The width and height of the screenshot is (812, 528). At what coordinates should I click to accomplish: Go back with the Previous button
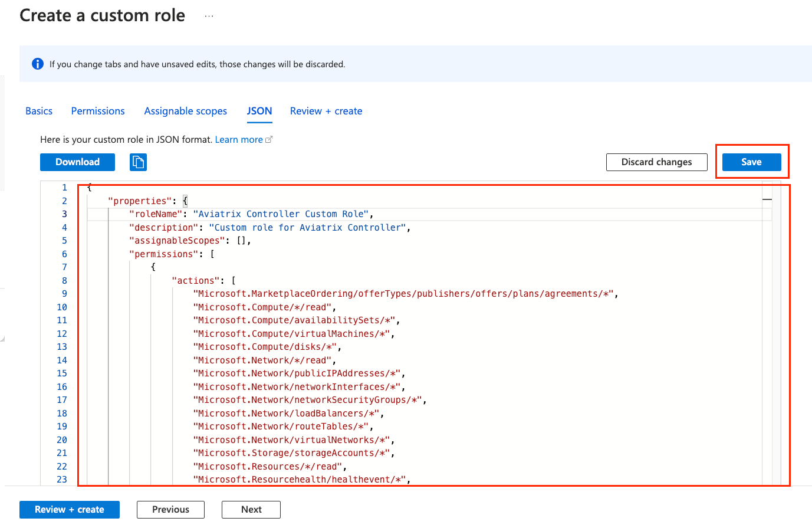[x=170, y=510]
